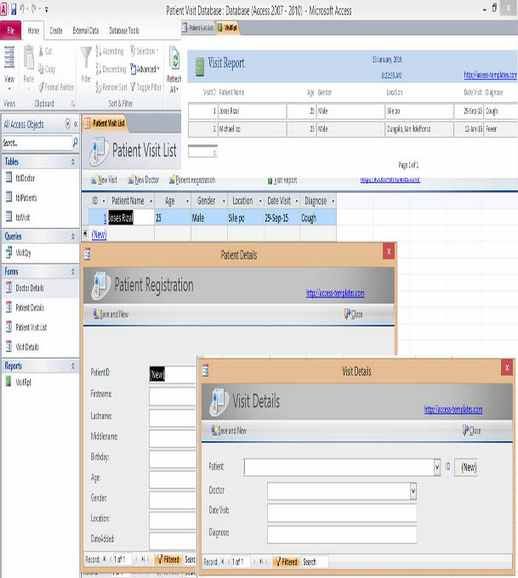Click the View button in the ribbon
The height and width of the screenshot is (578, 518).
coord(9,68)
